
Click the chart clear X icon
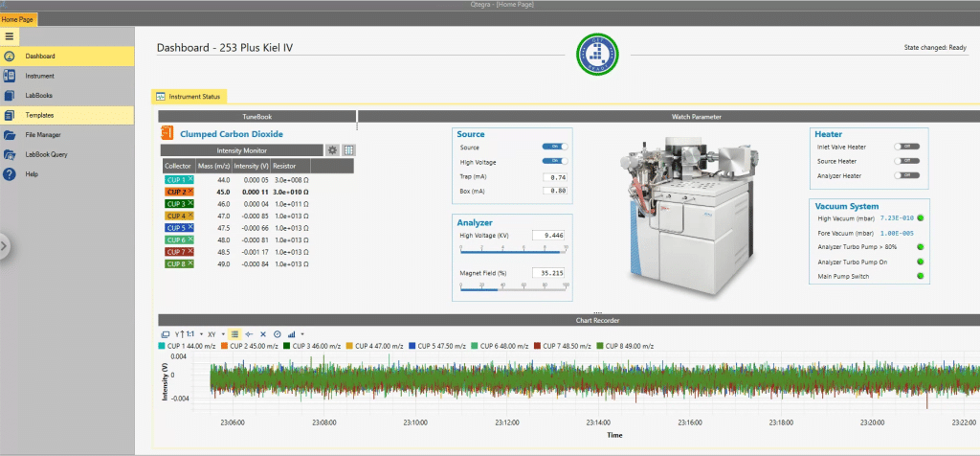[x=263, y=334]
